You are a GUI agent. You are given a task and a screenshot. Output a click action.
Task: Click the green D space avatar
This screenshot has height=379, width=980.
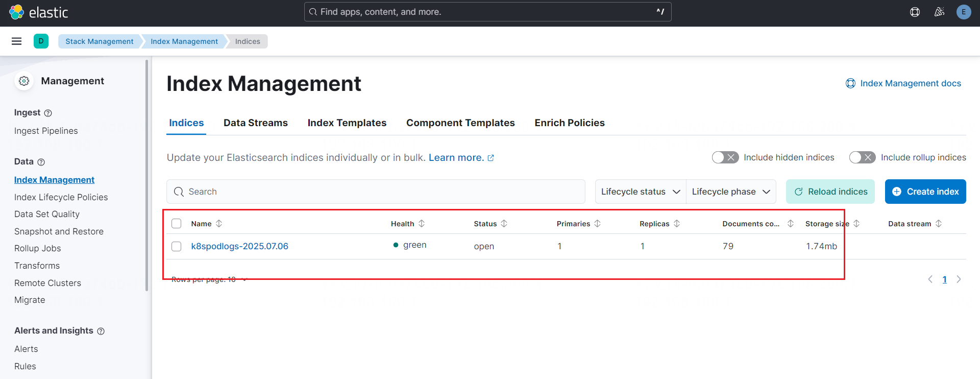point(41,41)
